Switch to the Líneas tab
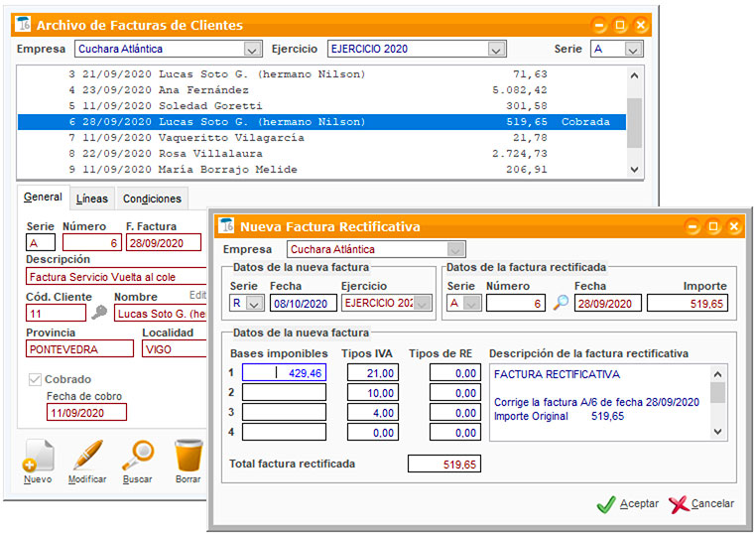The width and height of the screenshot is (756, 534). [92, 199]
